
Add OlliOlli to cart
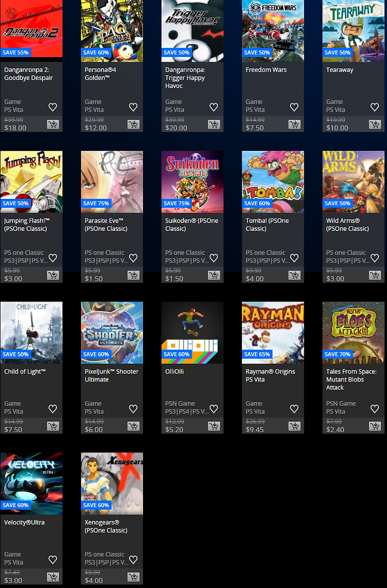[x=214, y=426]
